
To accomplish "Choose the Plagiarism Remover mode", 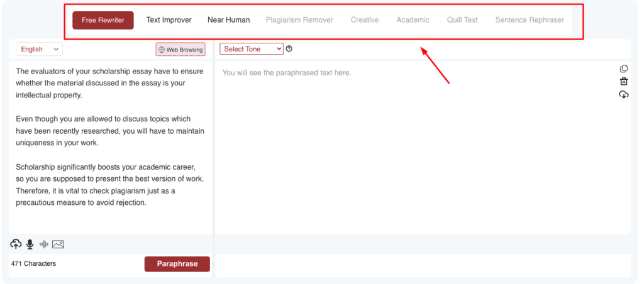I will (x=299, y=20).
